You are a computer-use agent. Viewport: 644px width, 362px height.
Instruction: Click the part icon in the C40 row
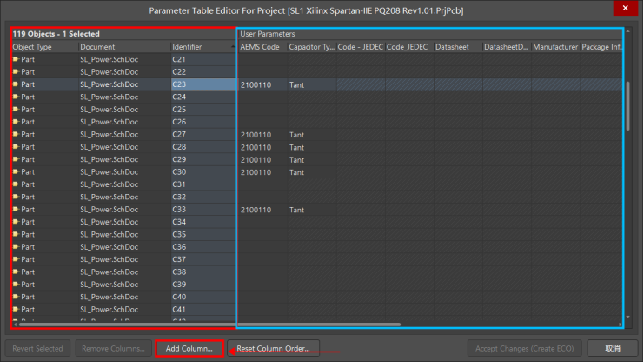pyautogui.click(x=16, y=297)
